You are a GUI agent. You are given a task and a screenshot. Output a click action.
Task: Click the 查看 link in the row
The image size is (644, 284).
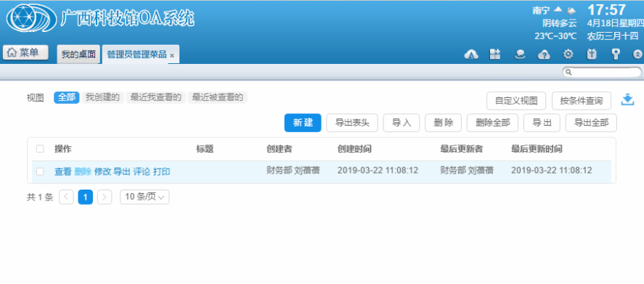tap(63, 172)
